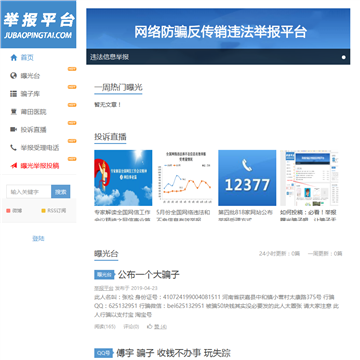Image resolution: width=360 pixels, height=360 pixels.
Task: Open the article 傅宇 骗子 收钱不办事 玩失踪
Action: click(173, 353)
